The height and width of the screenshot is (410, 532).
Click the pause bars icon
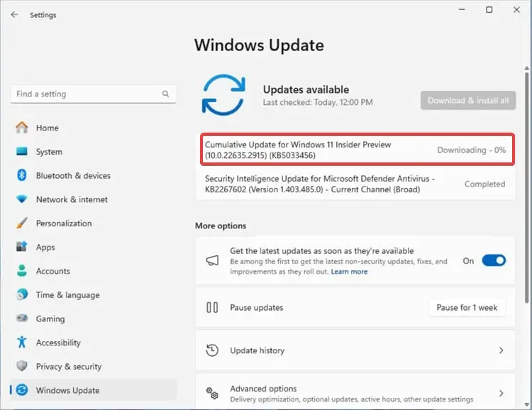tap(212, 308)
